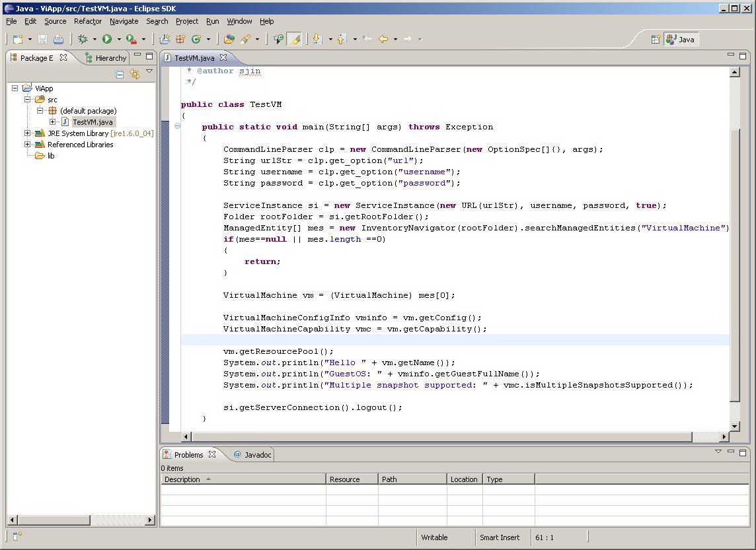Click the Open Type toolbar icon
Image resolution: width=756 pixels, height=550 pixels.
[x=229, y=39]
